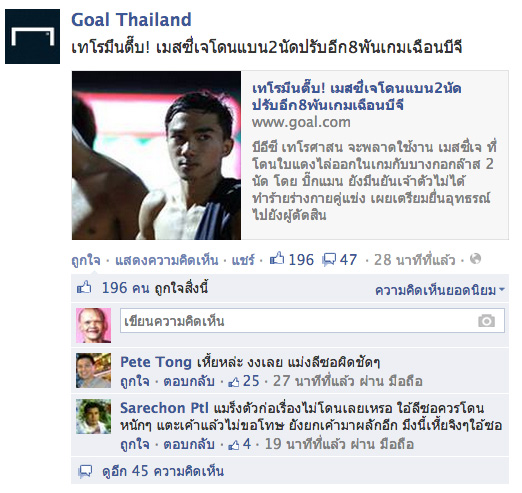522x493 pixels.
Task: Open Sarechon Ptl profile name
Action: [x=164, y=408]
